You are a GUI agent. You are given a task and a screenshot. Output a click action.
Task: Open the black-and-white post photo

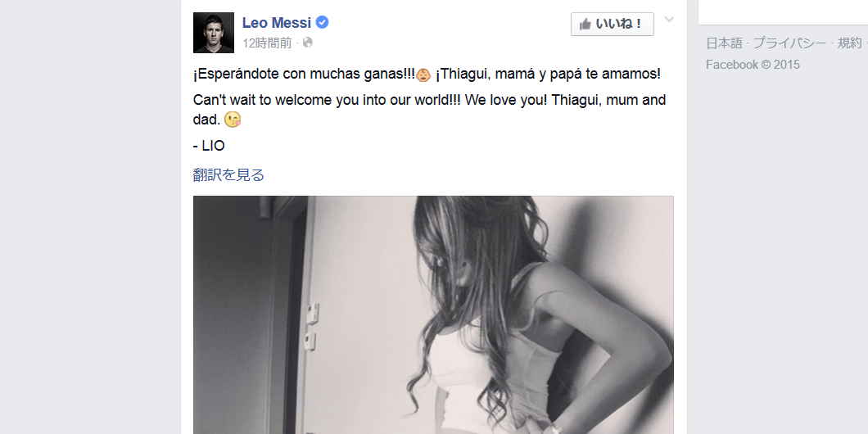click(433, 314)
